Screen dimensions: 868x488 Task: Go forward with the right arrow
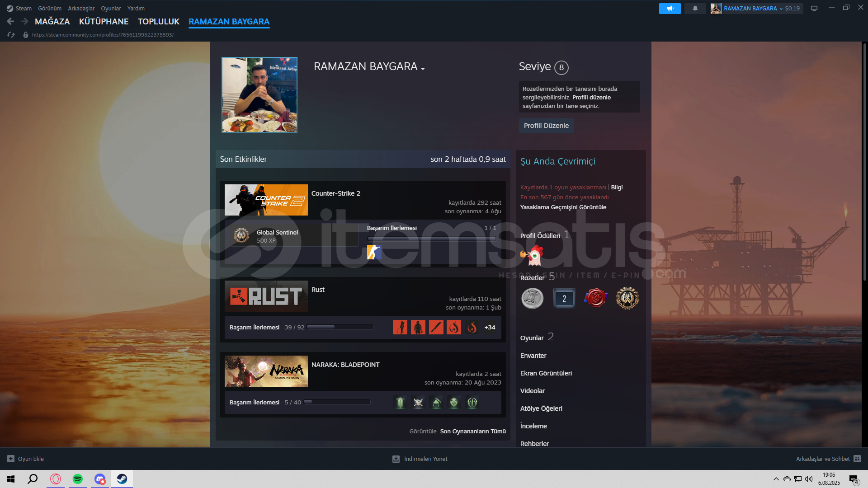click(25, 21)
